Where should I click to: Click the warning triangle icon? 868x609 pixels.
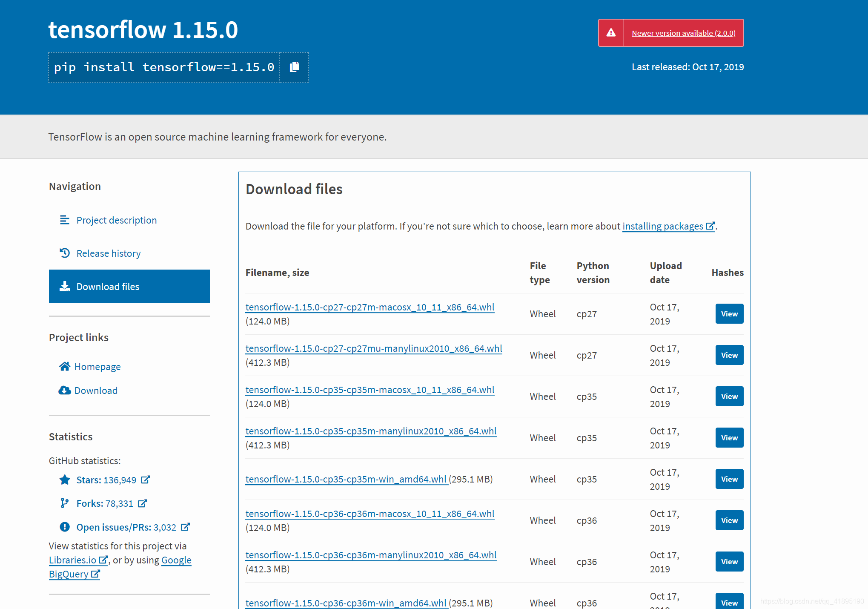pyautogui.click(x=611, y=33)
